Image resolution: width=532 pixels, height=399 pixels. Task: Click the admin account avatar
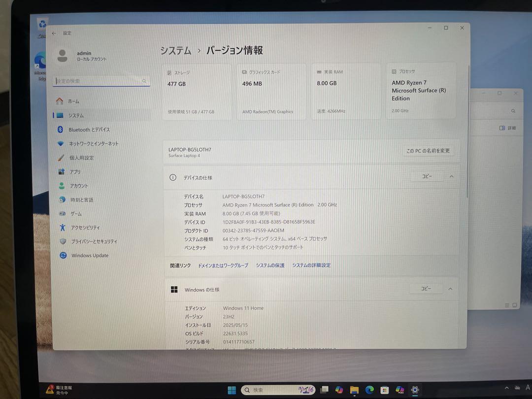coord(63,56)
